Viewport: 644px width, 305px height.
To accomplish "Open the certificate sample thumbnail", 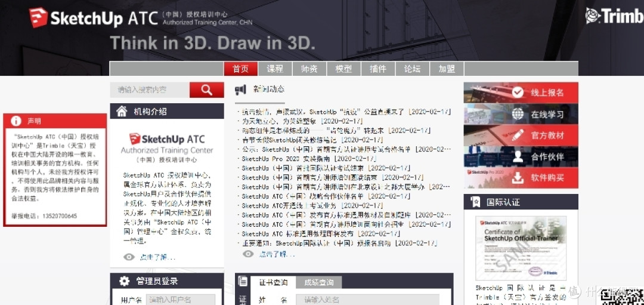I will coord(521,248).
